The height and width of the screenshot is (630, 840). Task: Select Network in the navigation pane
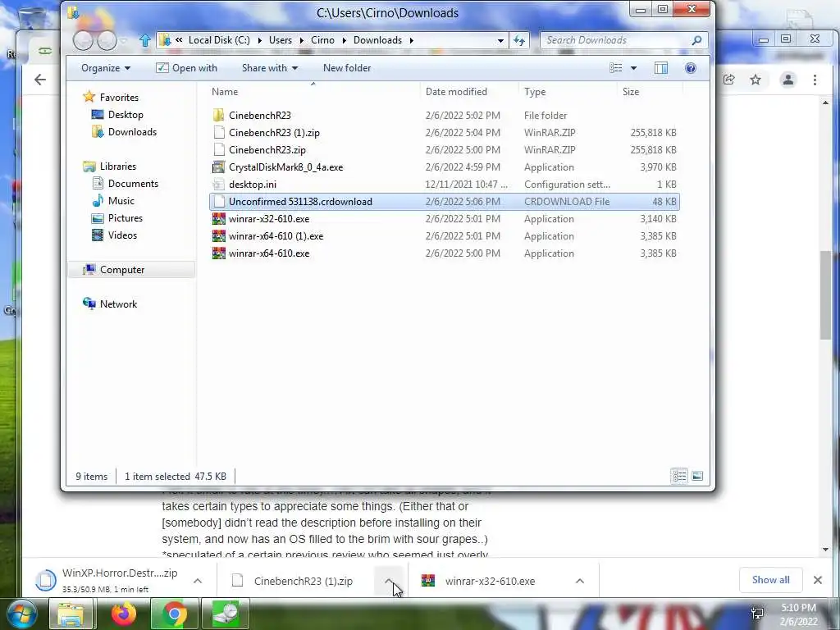click(118, 304)
